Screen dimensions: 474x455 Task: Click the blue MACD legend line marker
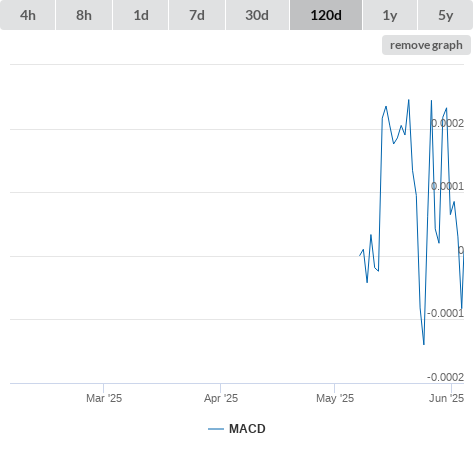[x=216, y=429]
